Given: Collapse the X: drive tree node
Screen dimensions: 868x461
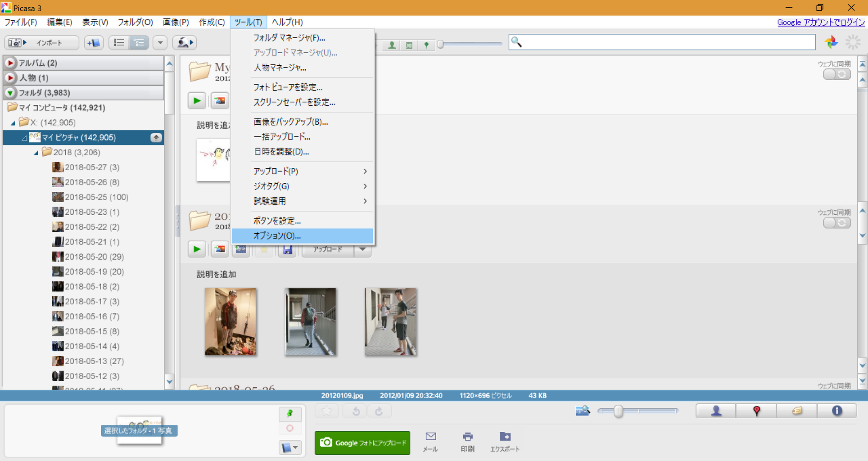Looking at the screenshot, I should [x=13, y=122].
